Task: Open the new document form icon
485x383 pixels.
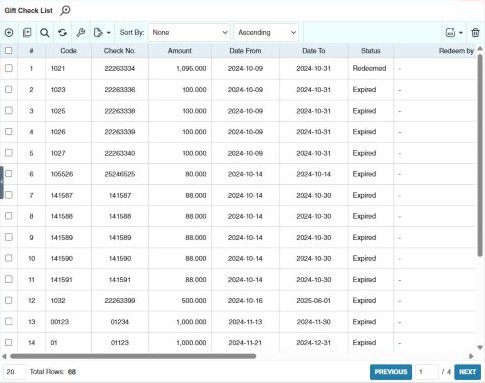Action: [27, 33]
